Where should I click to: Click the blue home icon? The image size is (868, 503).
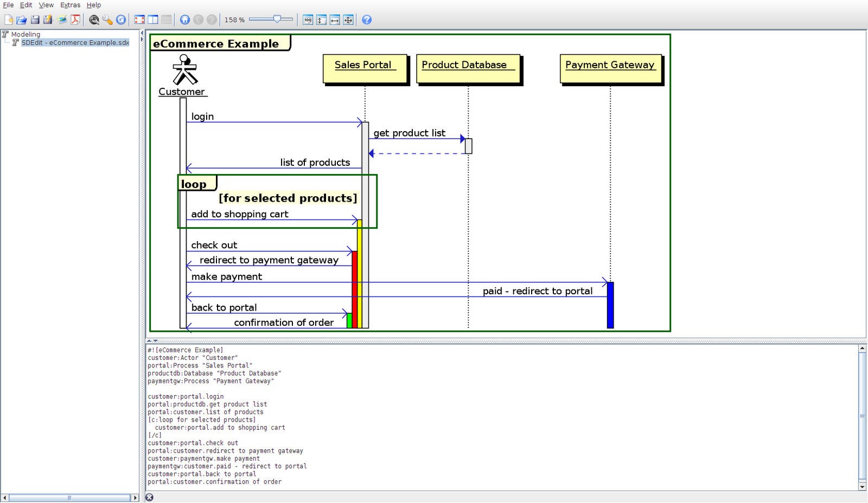click(x=185, y=20)
